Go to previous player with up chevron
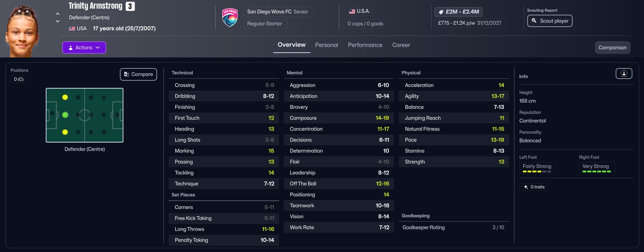Image resolution: width=644 pixels, height=252 pixels. tap(58, 14)
